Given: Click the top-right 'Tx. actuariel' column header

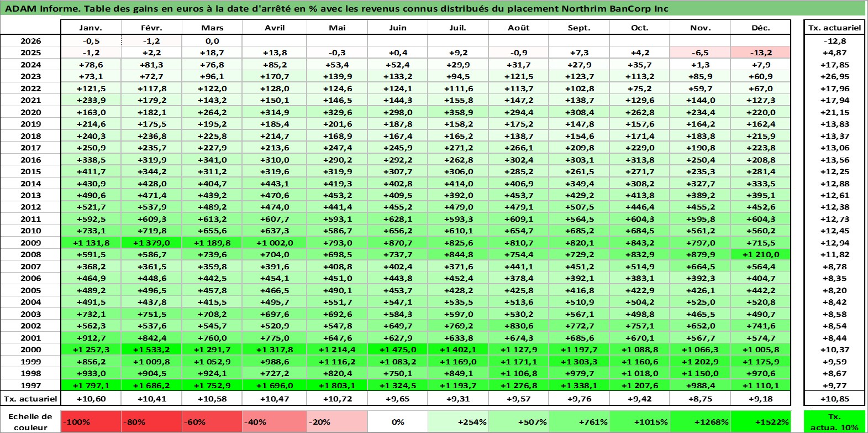Looking at the screenshot, I should click(x=834, y=28).
